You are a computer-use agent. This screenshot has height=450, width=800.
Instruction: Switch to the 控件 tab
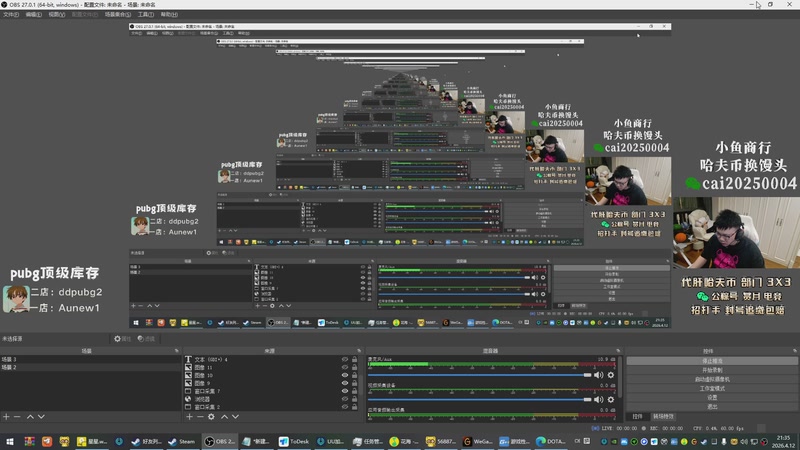(x=637, y=417)
